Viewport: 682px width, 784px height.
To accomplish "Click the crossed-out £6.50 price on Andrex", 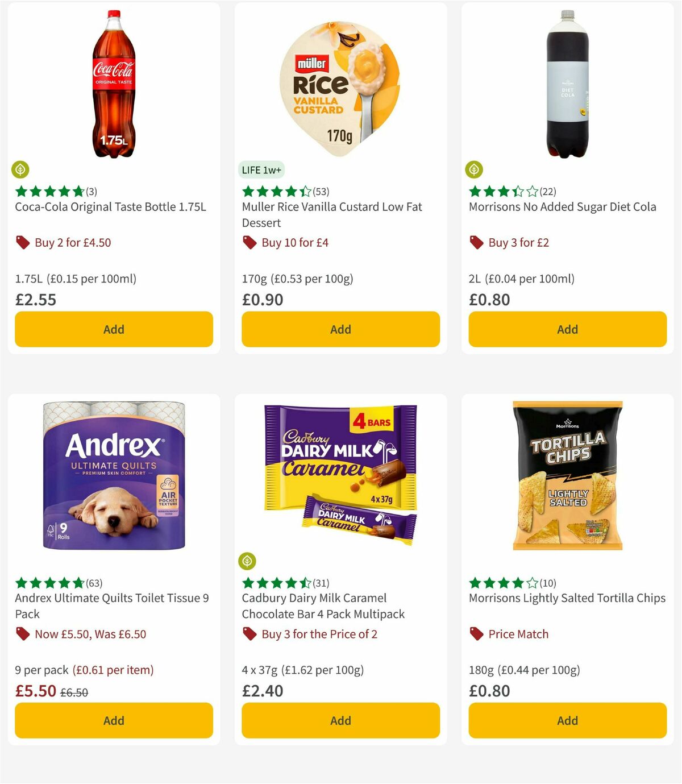I will (74, 691).
